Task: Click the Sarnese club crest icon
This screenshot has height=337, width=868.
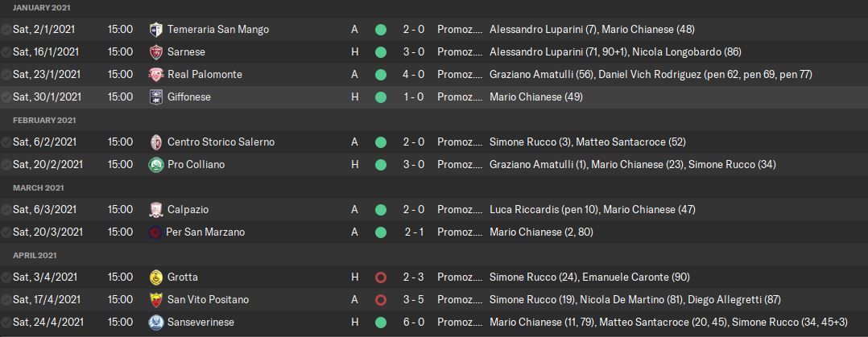Action: 156,51
